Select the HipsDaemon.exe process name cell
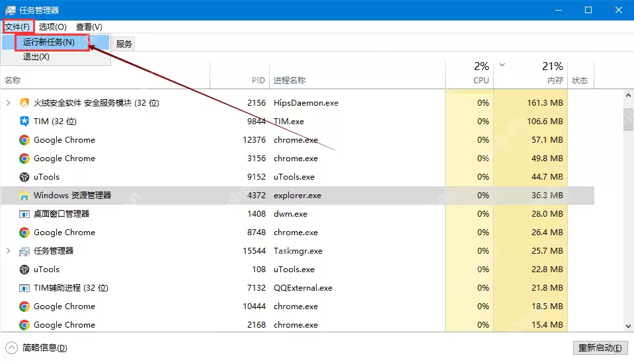 306,103
